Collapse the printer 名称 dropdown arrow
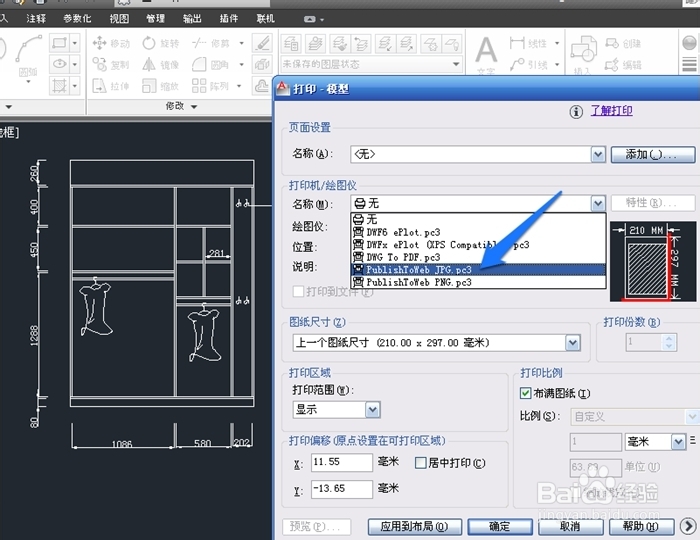Image resolution: width=700 pixels, height=540 pixels. pos(598,204)
